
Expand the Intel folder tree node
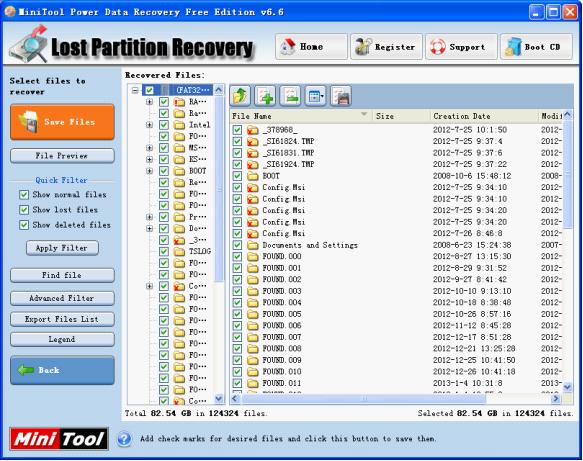(x=149, y=125)
